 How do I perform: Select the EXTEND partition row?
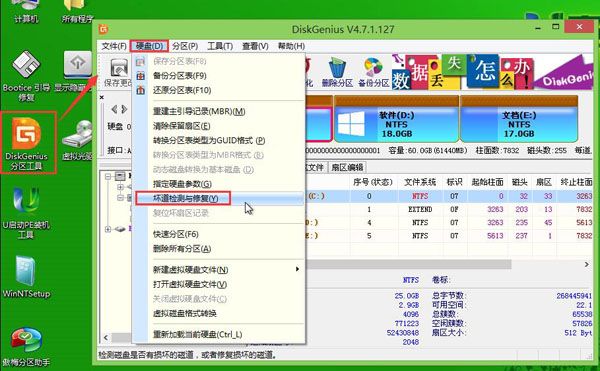449,209
